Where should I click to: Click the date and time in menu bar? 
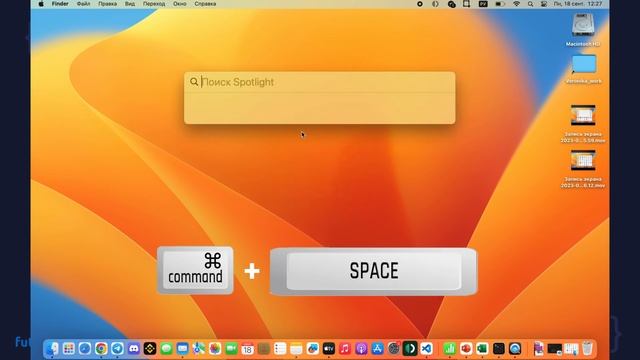578,4
